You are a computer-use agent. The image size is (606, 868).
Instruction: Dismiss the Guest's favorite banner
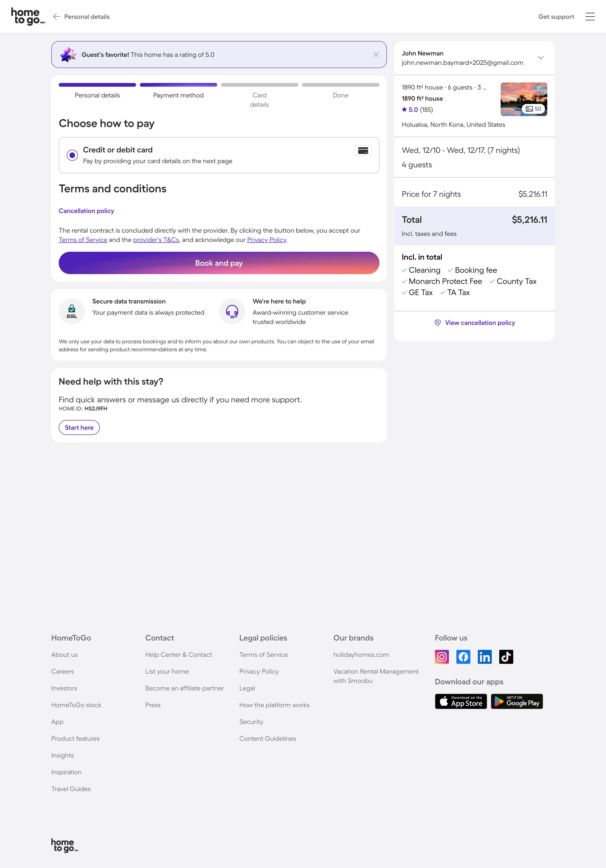376,55
